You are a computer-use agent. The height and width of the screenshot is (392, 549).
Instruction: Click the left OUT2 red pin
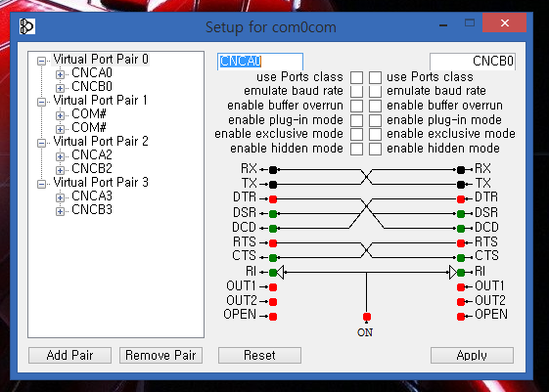(x=273, y=301)
